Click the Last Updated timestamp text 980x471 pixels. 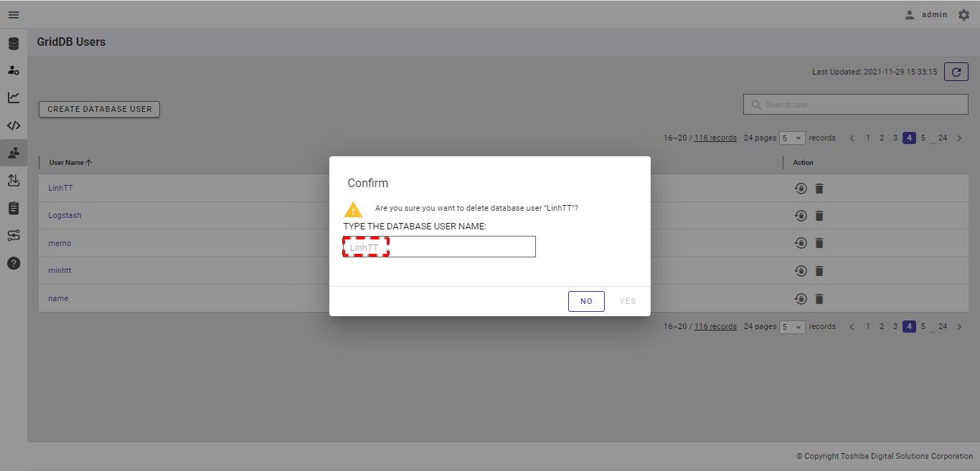[875, 72]
